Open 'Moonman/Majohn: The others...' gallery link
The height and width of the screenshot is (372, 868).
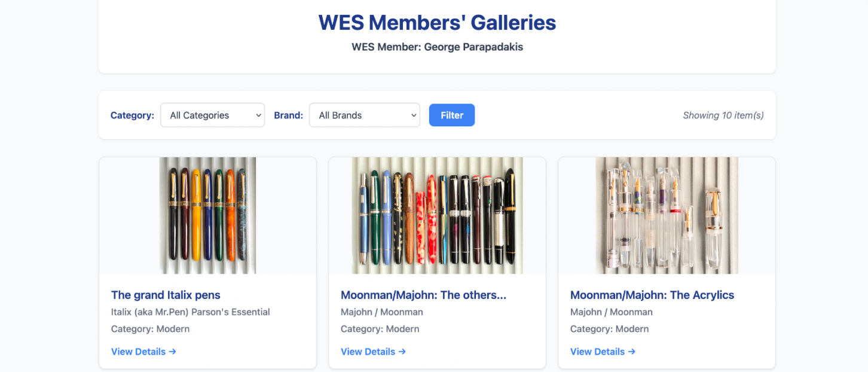423,295
